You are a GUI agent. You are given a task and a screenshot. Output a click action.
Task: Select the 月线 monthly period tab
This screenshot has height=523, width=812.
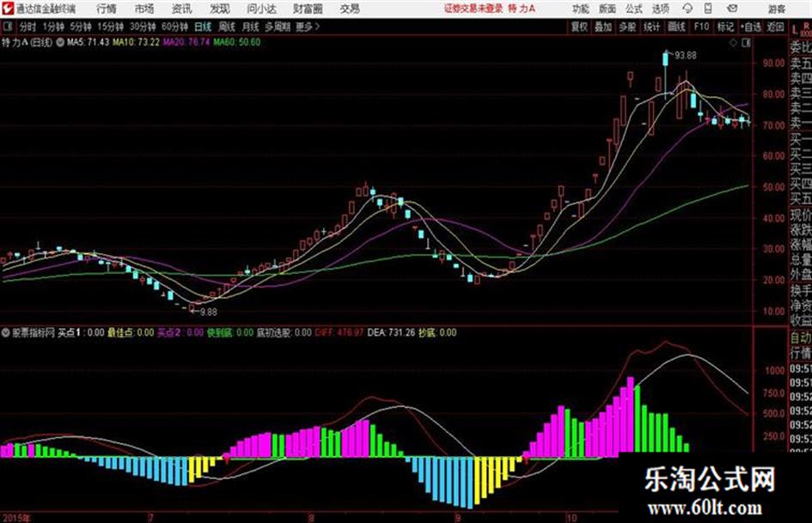pyautogui.click(x=251, y=27)
